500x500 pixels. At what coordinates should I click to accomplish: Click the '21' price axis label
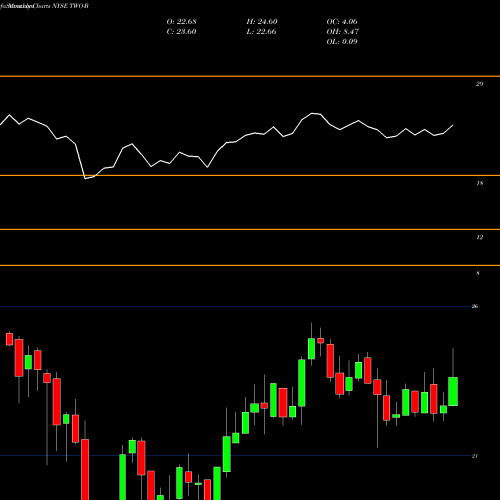(x=475, y=456)
